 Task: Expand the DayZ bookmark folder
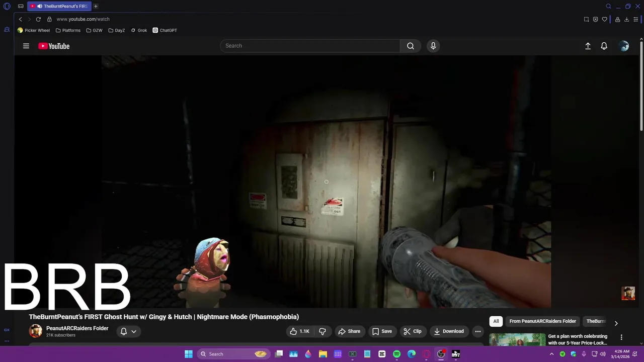click(x=117, y=30)
